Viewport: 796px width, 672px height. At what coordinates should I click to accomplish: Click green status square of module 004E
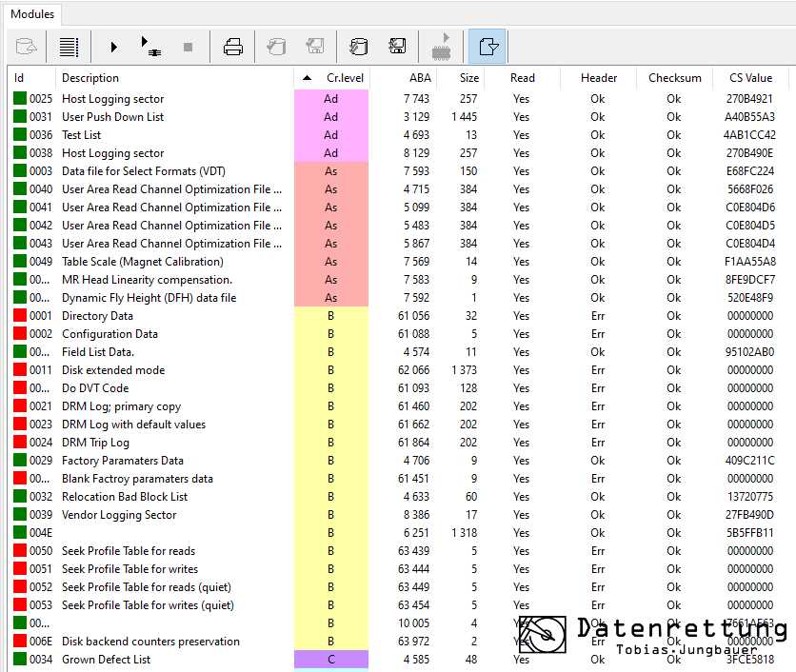[20, 533]
